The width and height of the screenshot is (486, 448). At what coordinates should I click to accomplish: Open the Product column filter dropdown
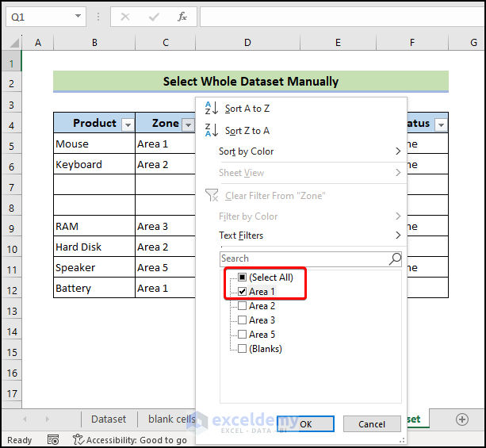tap(128, 125)
